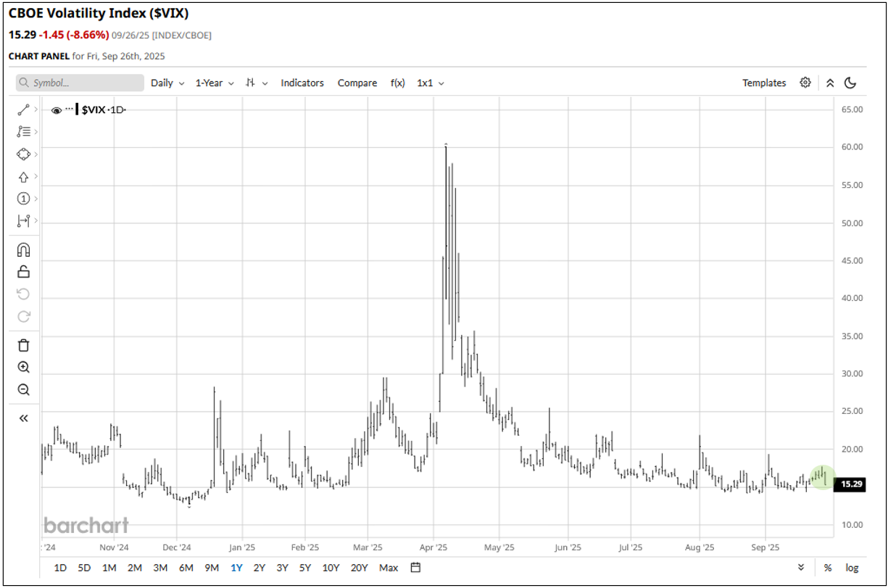
Task: Collapse the top toolbar with double chevron
Action: [831, 83]
